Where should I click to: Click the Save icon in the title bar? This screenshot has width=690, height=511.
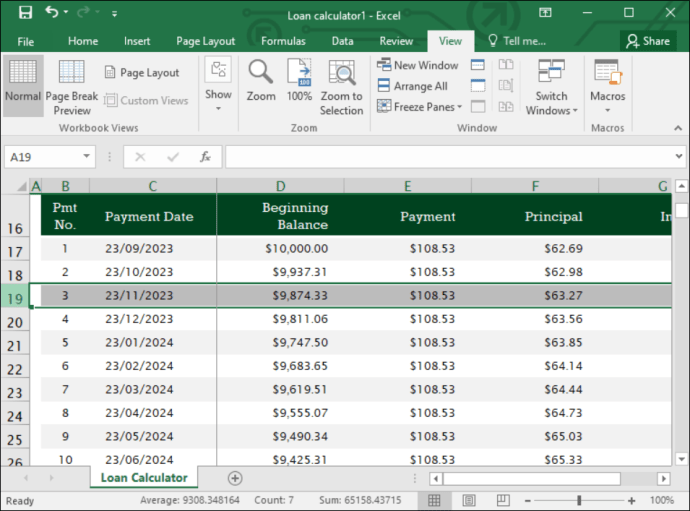tap(25, 12)
